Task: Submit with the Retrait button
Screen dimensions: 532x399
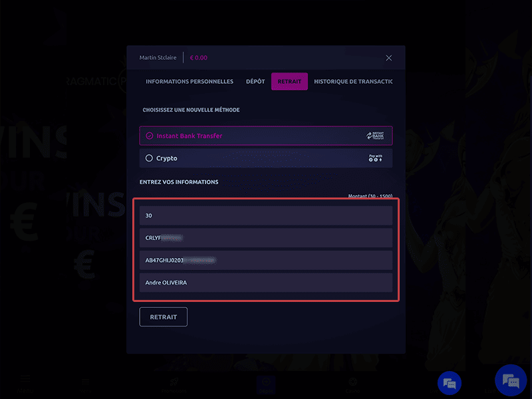Action: pyautogui.click(x=163, y=317)
